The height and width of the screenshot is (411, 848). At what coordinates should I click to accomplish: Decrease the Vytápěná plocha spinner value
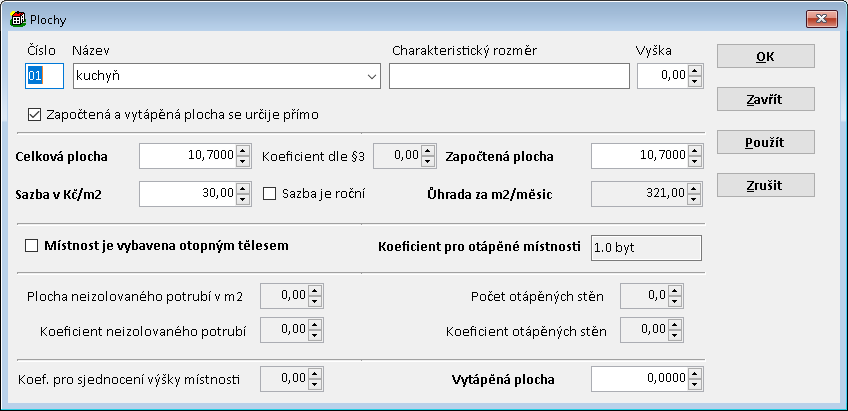point(696,385)
